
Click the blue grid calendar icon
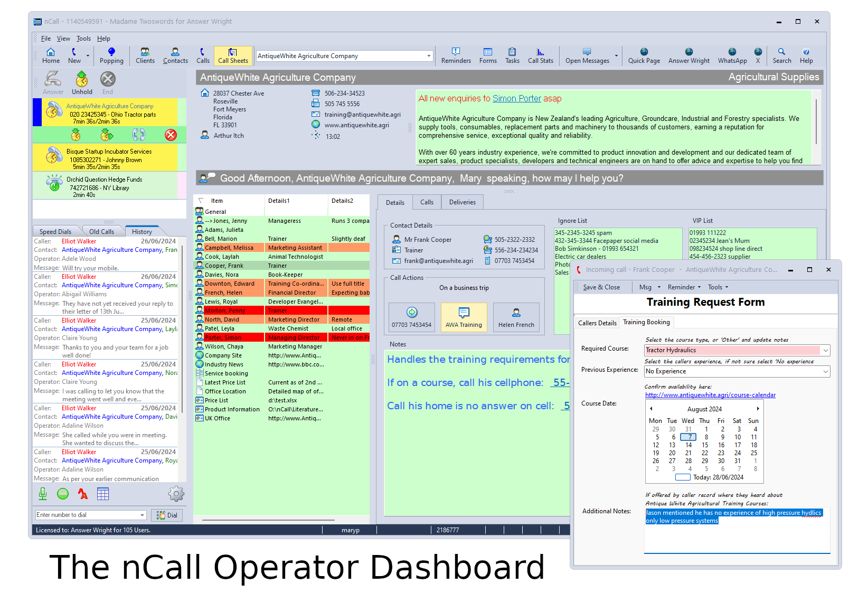(103, 494)
